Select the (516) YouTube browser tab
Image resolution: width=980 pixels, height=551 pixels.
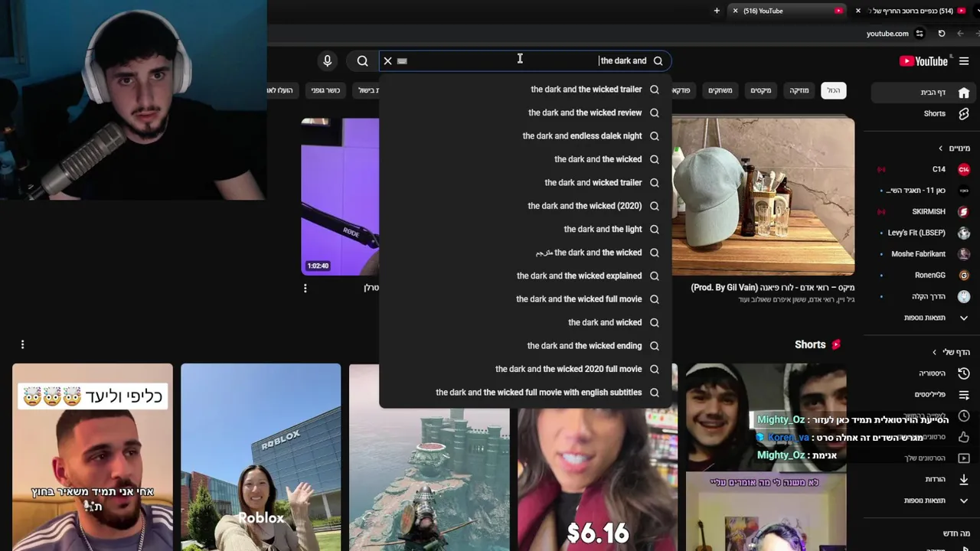(x=787, y=11)
